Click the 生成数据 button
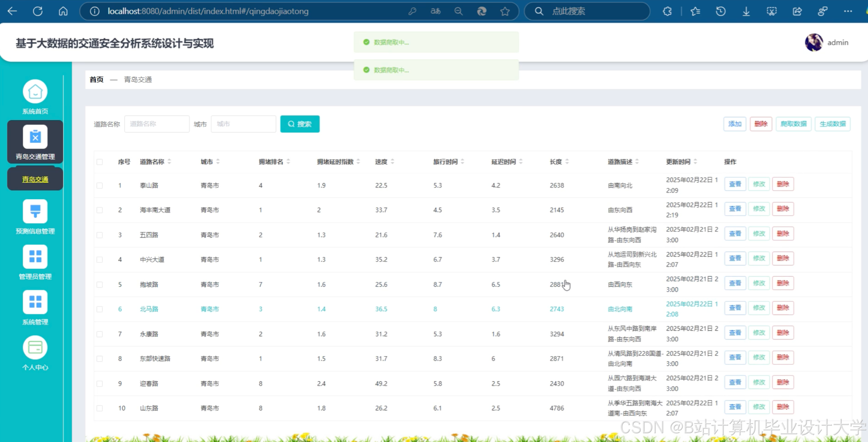Image resolution: width=868 pixels, height=442 pixels. click(x=833, y=124)
